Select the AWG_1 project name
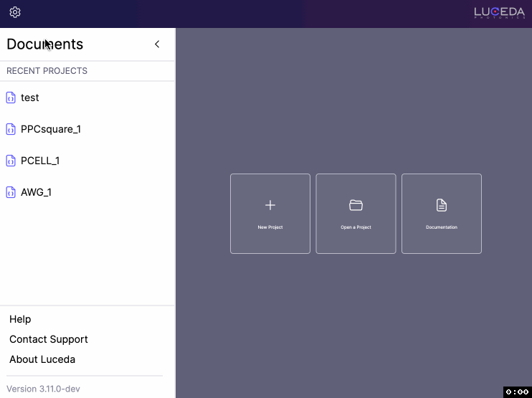The height and width of the screenshot is (398, 532). 36,192
